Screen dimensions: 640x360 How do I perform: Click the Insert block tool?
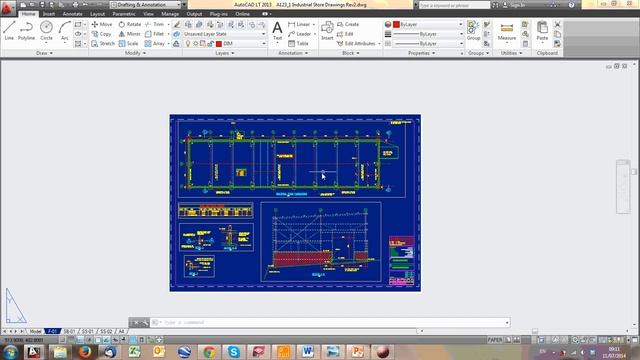[x=327, y=31]
